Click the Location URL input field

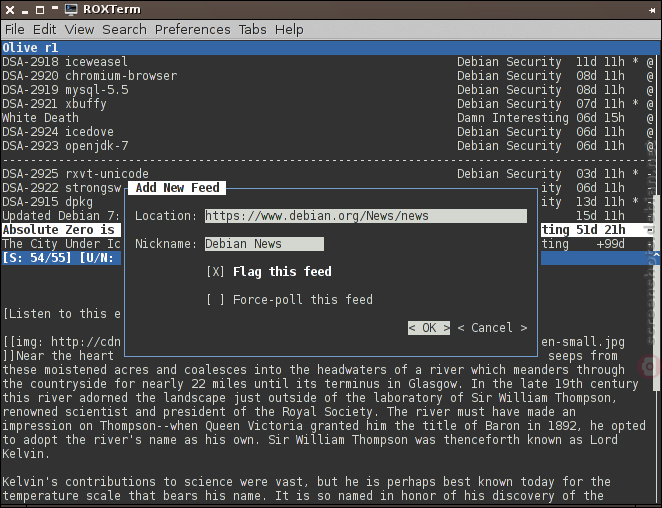366,216
